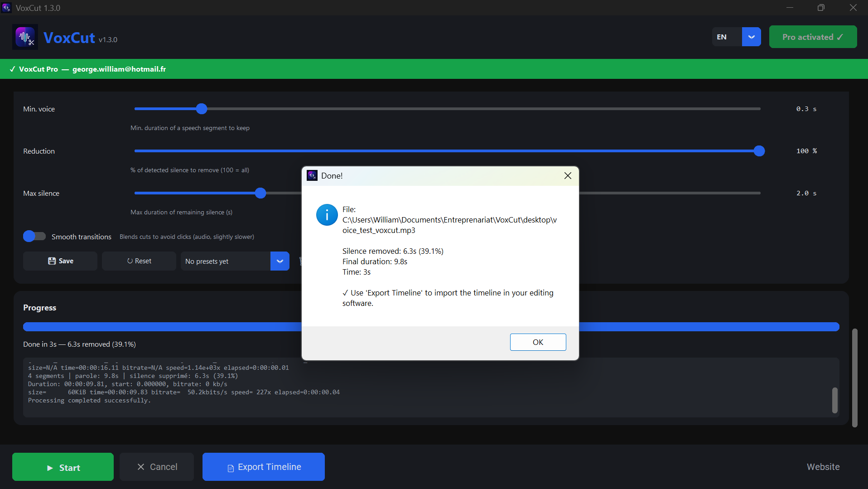Click the main window vertical scrollbar
This screenshot has height=489, width=868.
pyautogui.click(x=854, y=378)
